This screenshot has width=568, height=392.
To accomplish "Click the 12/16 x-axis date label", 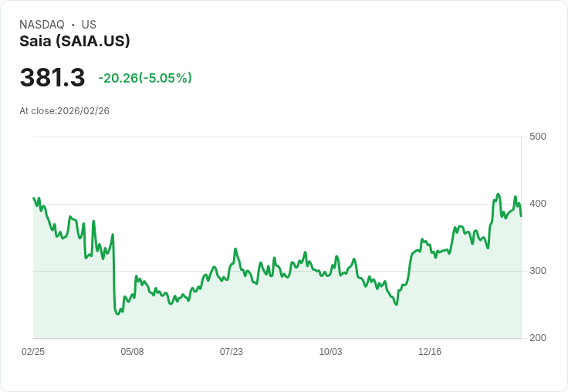I will click(430, 352).
